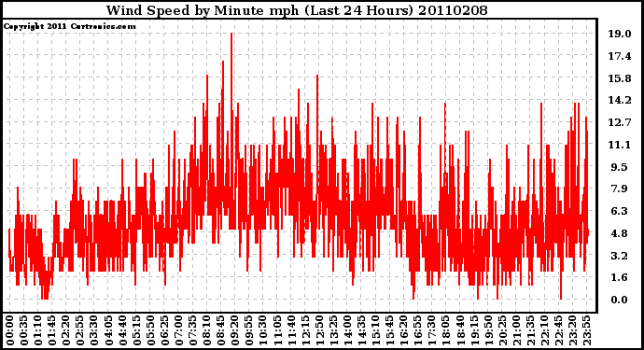The height and width of the screenshot is (350, 644).
Task: Click the "Copyright 2011 Cartronics.com" text
Action: [x=70, y=26]
